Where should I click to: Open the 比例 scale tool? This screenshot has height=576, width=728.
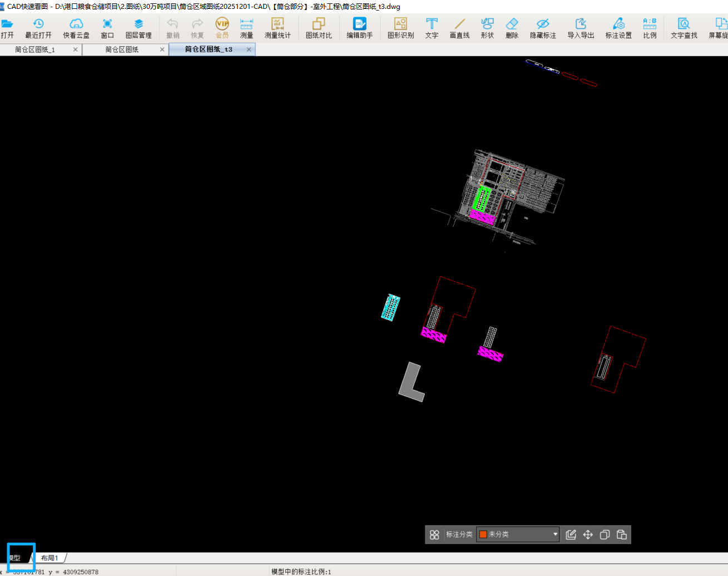pos(650,28)
